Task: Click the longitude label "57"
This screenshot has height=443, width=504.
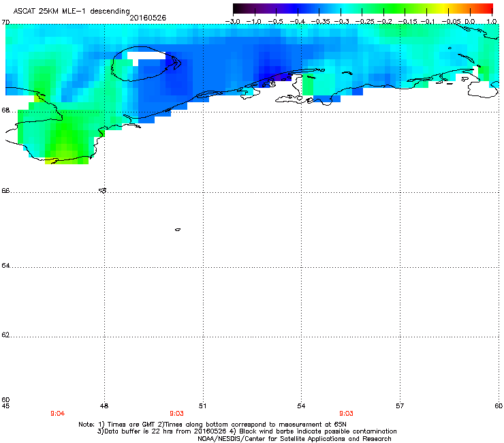Action: [400, 406]
